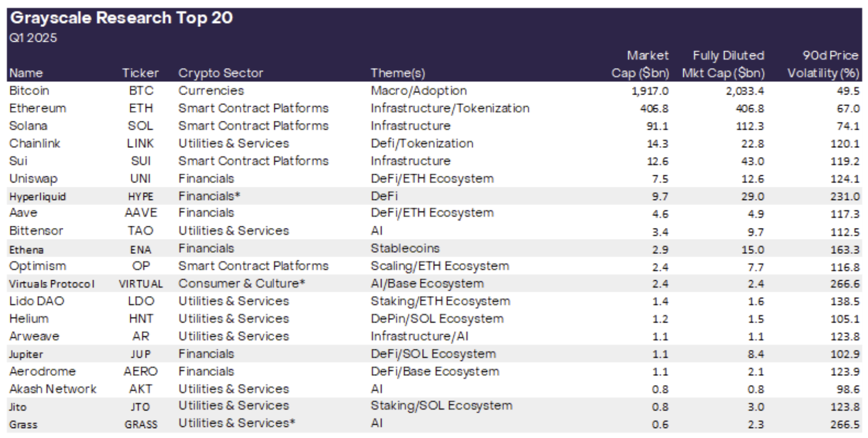Select the Currencies sector cell

point(211,91)
